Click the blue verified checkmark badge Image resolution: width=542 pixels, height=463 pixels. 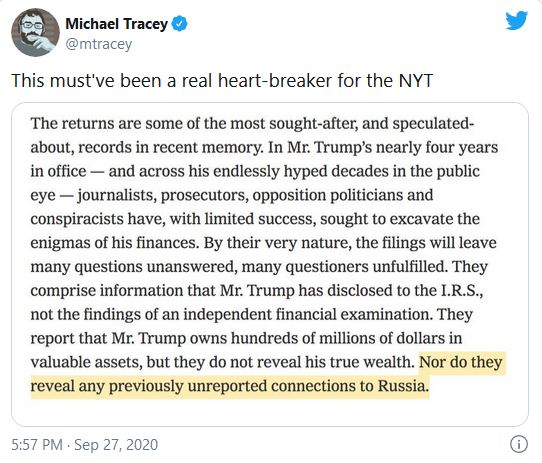click(x=180, y=24)
